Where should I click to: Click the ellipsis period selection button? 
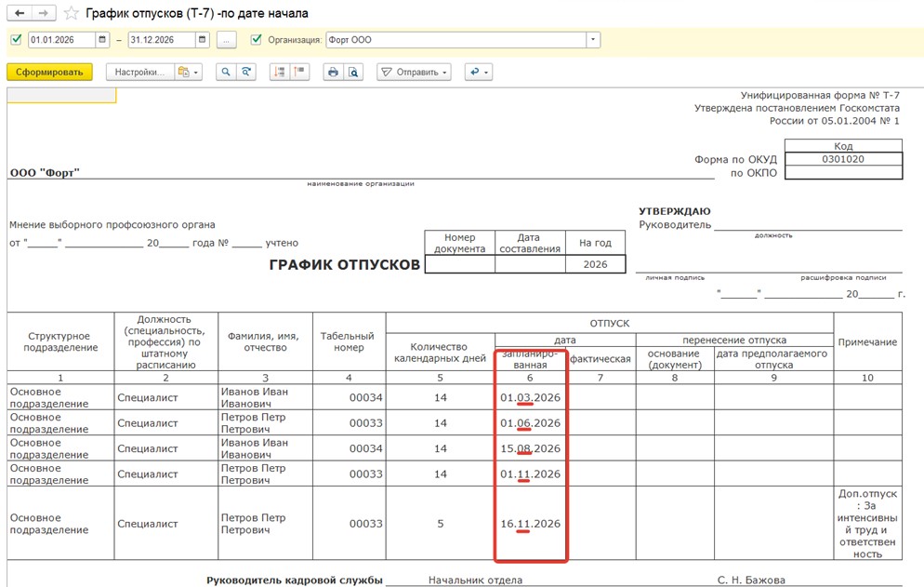[x=227, y=40]
